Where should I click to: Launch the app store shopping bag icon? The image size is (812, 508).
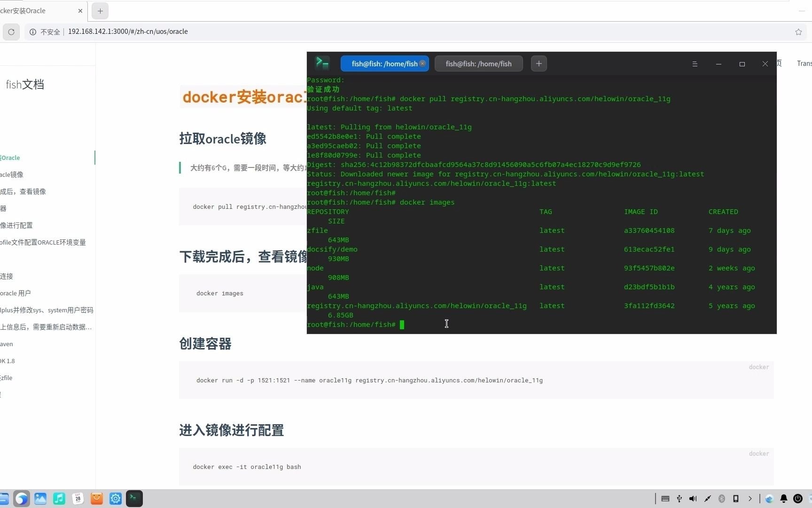click(x=97, y=499)
